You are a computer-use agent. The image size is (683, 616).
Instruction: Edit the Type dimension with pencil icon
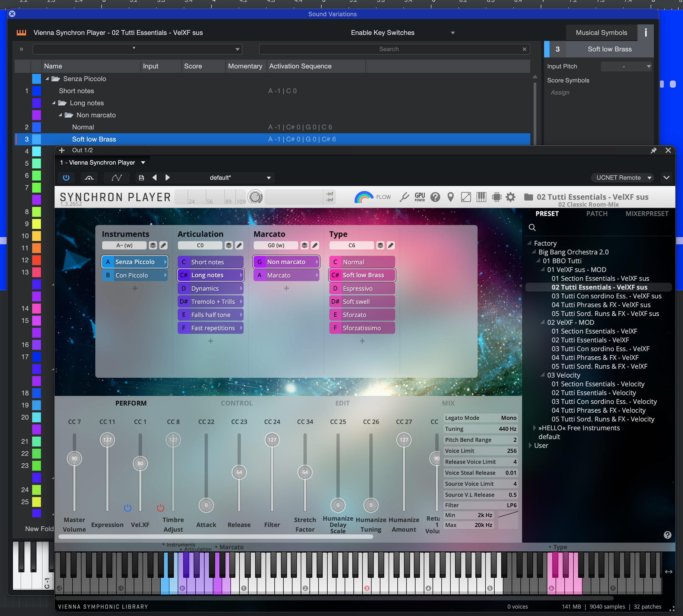[x=391, y=245]
